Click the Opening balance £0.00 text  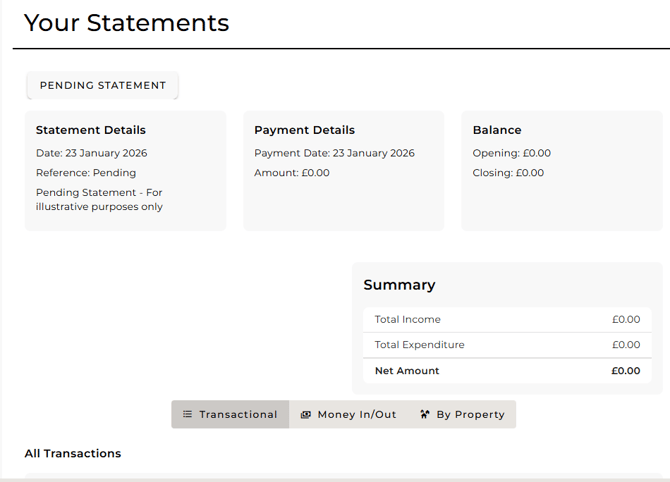pyautogui.click(x=511, y=153)
